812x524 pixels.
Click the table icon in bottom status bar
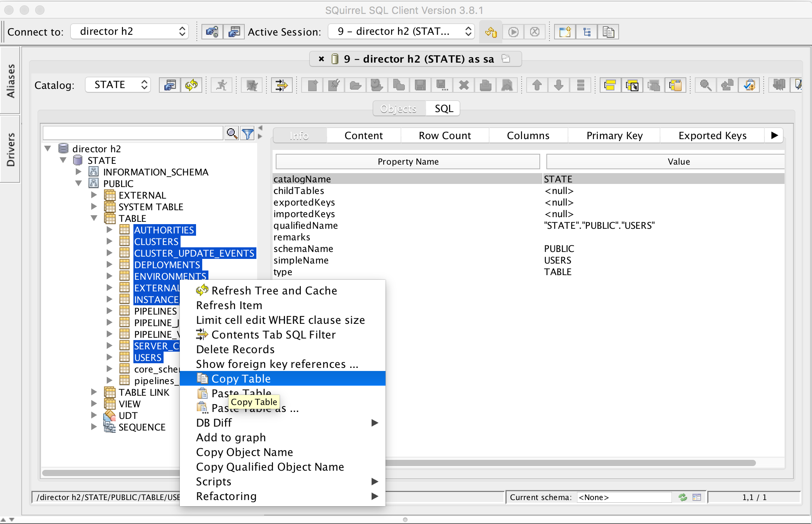coord(697,497)
